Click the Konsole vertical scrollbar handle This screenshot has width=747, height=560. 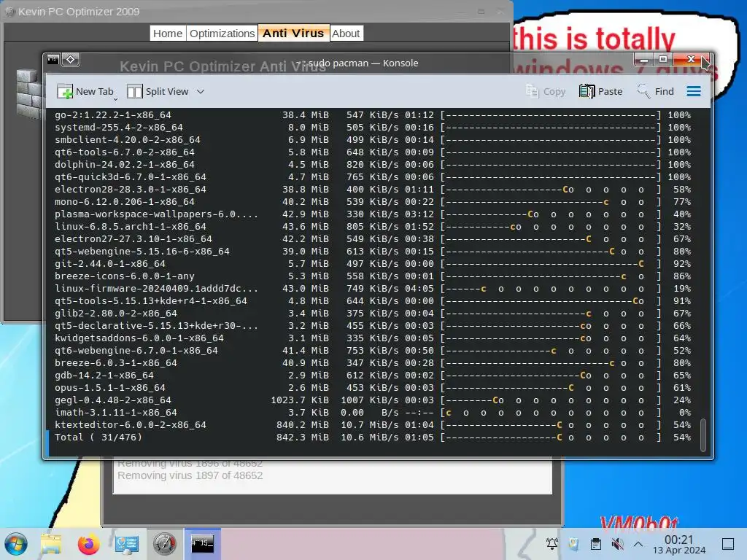(703, 435)
